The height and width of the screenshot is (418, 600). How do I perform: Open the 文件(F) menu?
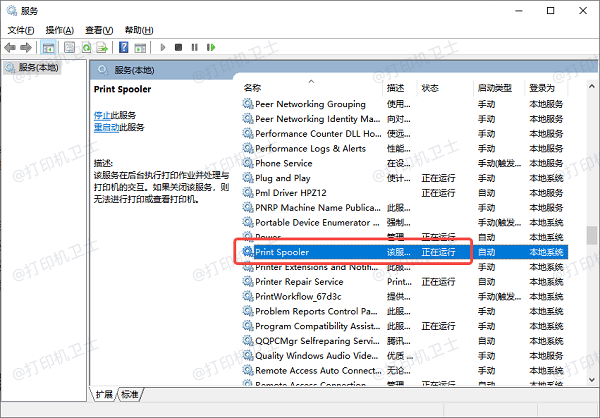(20, 30)
